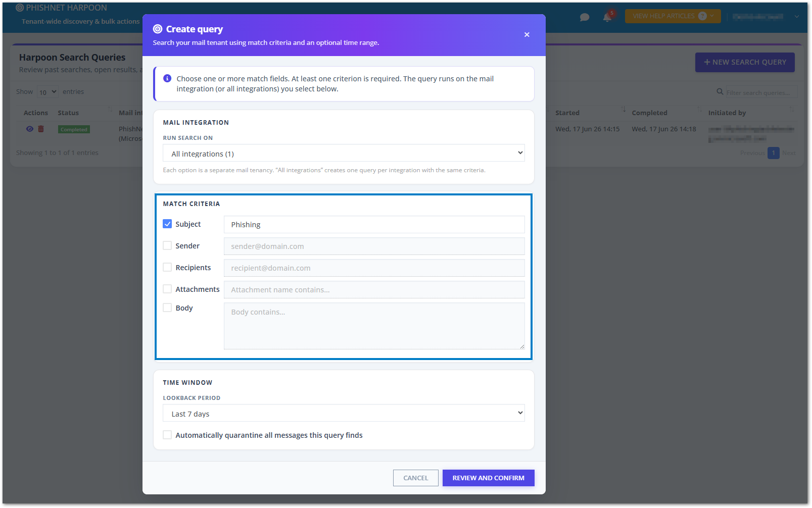This screenshot has height=508, width=812.
Task: Expand the user account dropdown chevron
Action: click(797, 16)
